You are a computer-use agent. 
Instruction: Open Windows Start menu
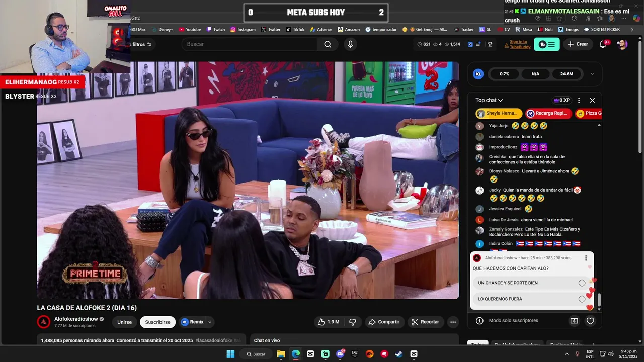230,354
